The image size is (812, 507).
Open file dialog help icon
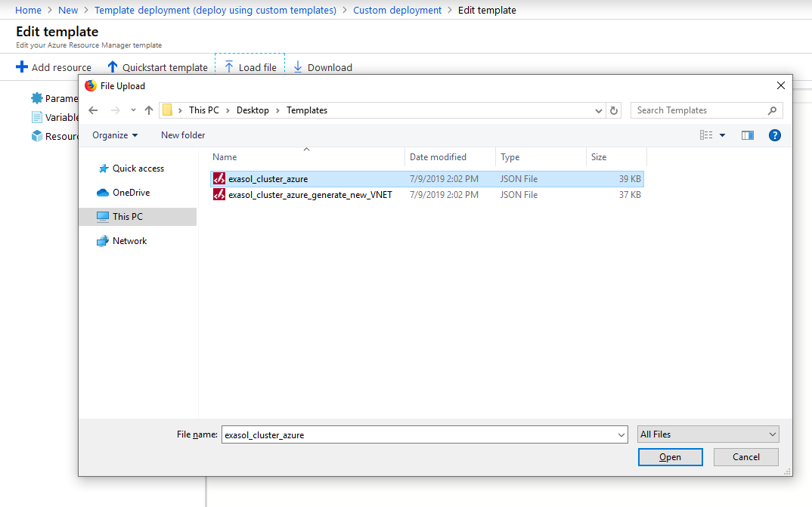pos(774,135)
